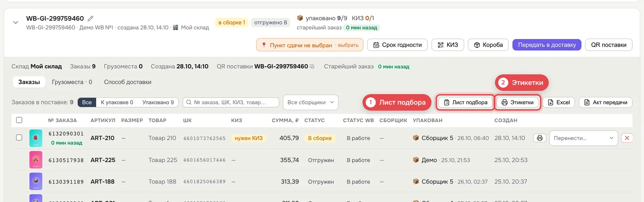Open the 'Короба' boxes button
Screen dimensions: 644x202
coord(488,45)
